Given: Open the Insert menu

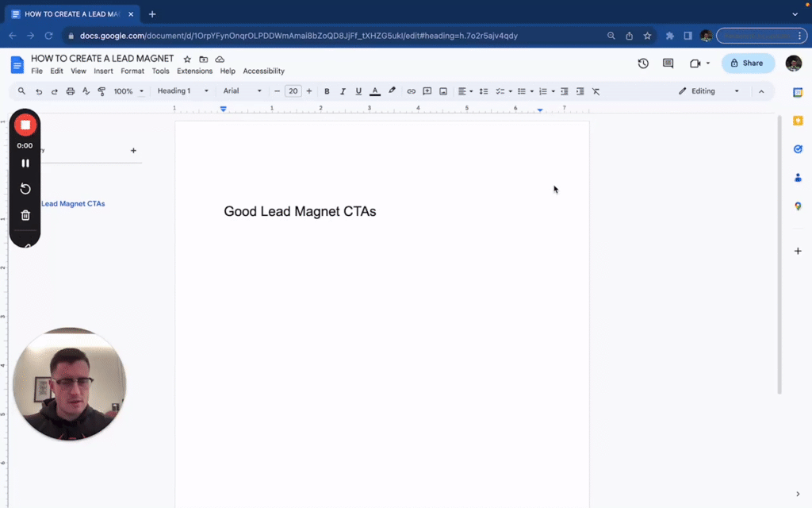Looking at the screenshot, I should tap(104, 71).
